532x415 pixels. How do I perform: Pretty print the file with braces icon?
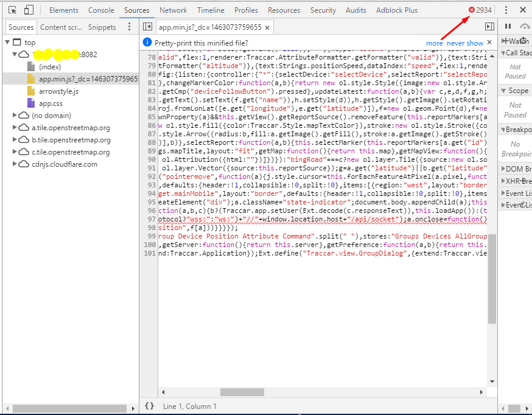149,406
